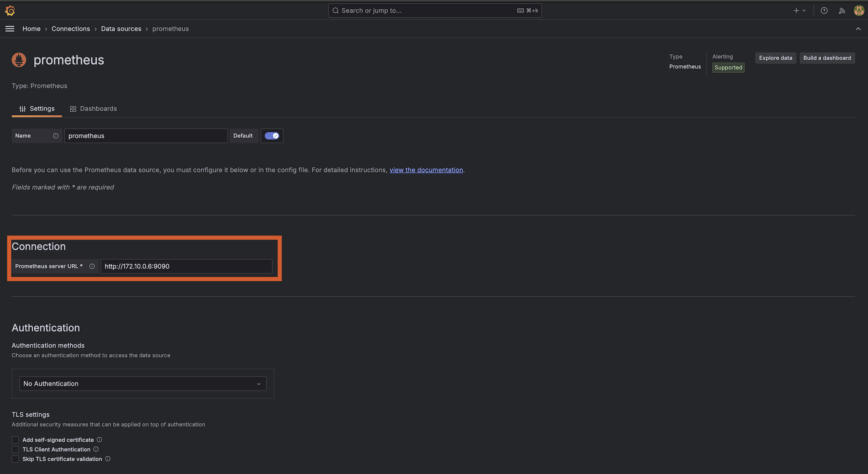
Task: Collapse the top bar with chevron
Action: click(858, 29)
